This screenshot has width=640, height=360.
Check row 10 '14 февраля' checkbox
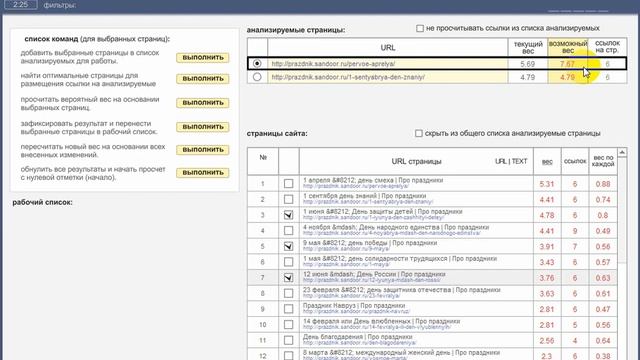click(x=288, y=325)
